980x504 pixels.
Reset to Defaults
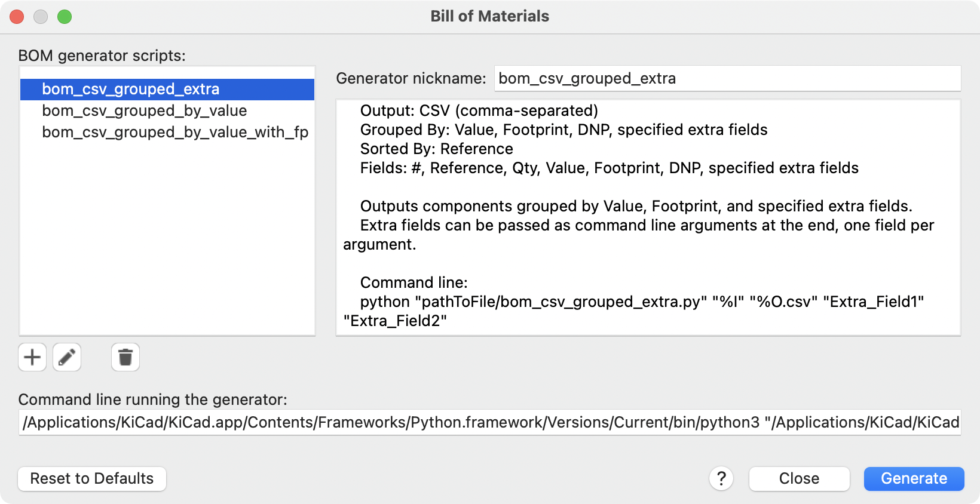pyautogui.click(x=92, y=478)
